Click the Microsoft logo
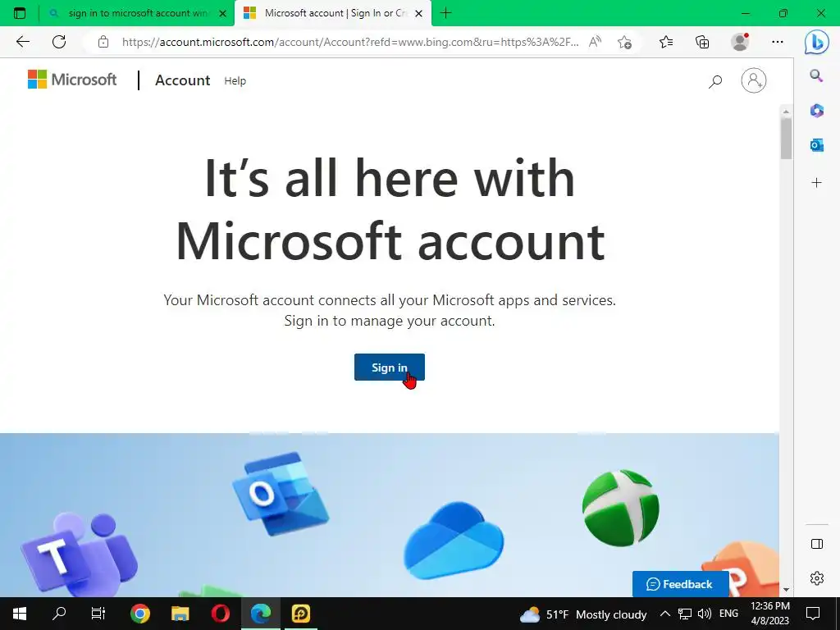This screenshot has width=840, height=630. (72, 80)
